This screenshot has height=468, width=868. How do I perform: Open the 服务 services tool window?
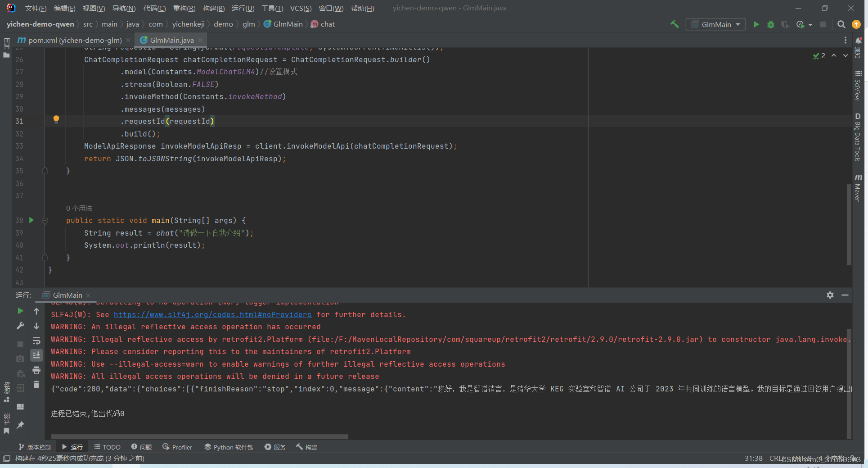[275, 447]
